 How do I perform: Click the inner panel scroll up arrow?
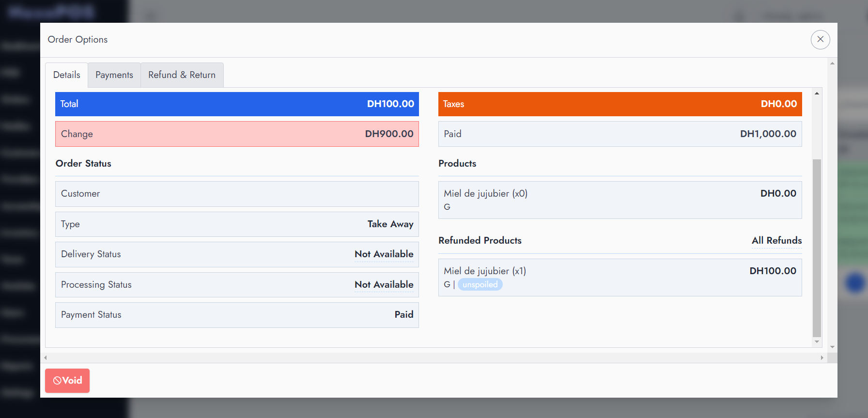coord(817,93)
